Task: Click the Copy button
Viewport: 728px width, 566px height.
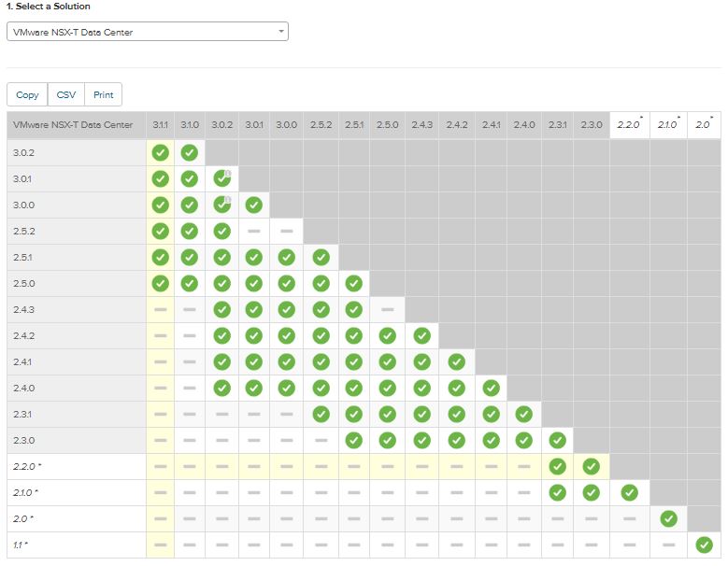Action: pyautogui.click(x=27, y=95)
